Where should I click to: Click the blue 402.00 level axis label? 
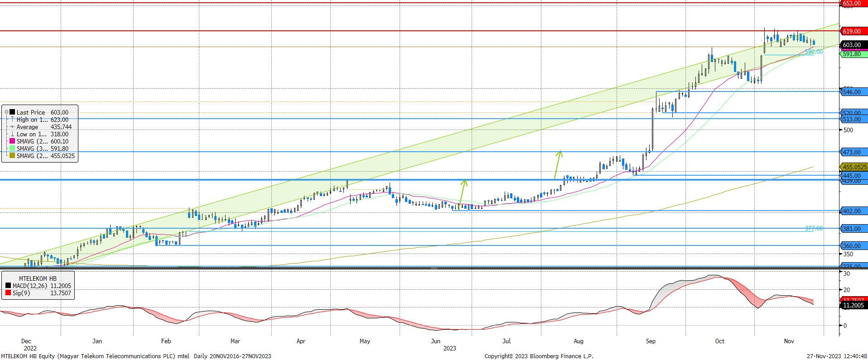coord(854,211)
